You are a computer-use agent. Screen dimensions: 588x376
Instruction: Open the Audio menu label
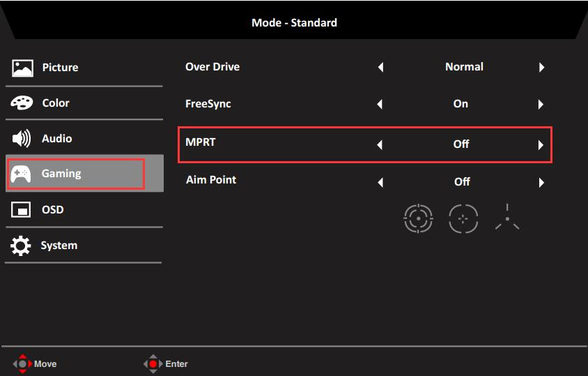(x=57, y=139)
